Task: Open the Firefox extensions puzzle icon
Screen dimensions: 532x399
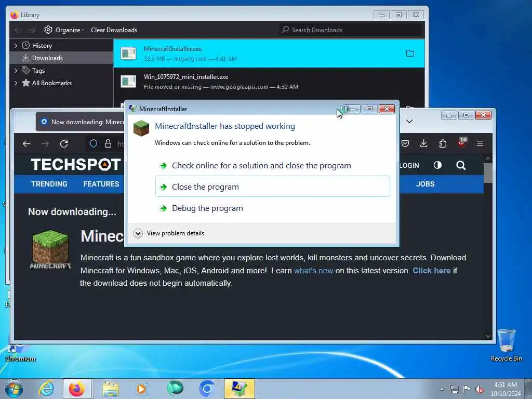Action: click(x=443, y=143)
